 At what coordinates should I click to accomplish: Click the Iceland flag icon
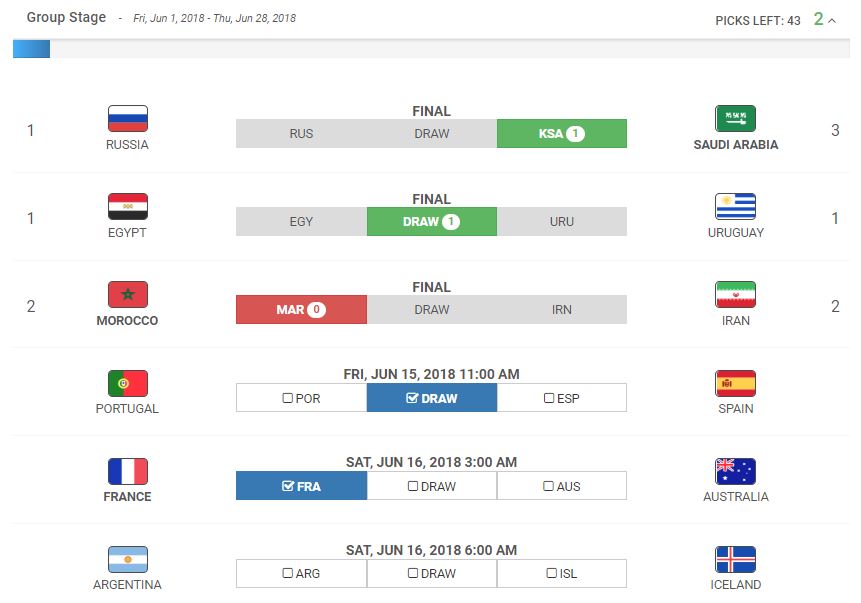click(735, 559)
